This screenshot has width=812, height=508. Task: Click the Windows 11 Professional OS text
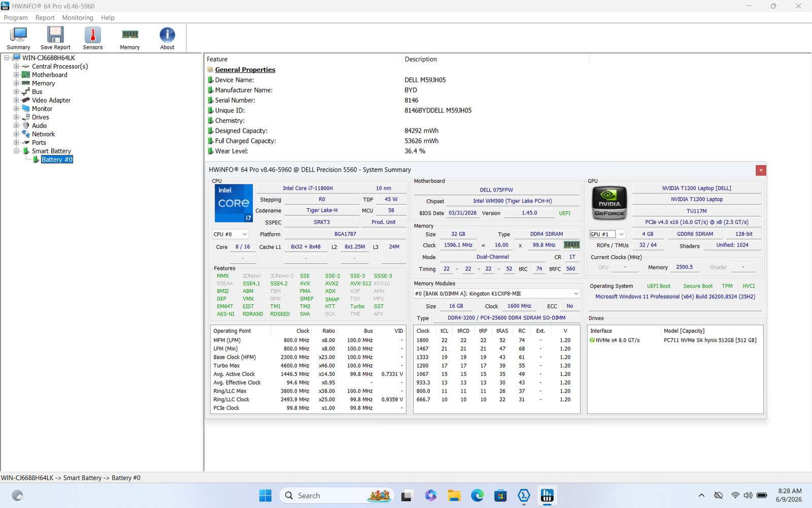click(675, 297)
